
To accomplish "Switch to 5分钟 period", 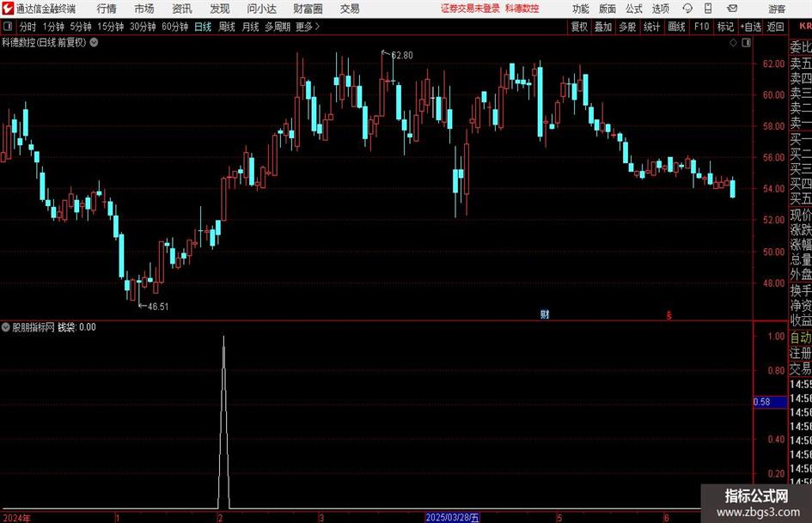I will click(81, 27).
